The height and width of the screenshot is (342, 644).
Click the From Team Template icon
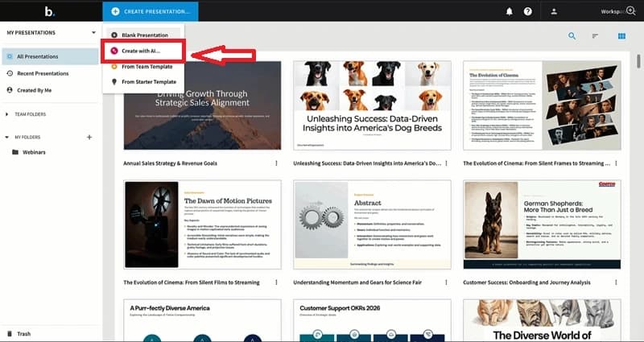coord(114,67)
